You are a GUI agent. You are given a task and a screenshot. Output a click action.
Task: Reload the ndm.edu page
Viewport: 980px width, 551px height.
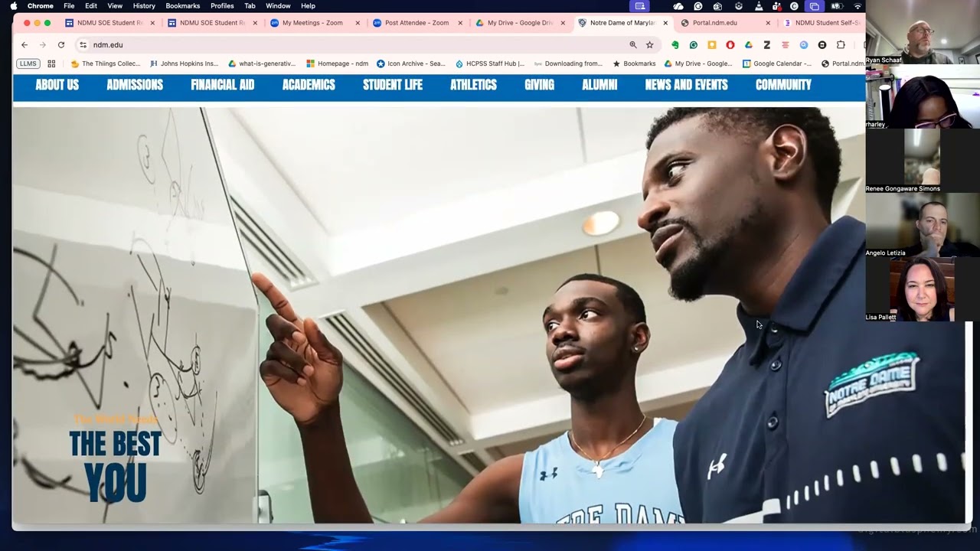coord(61,45)
